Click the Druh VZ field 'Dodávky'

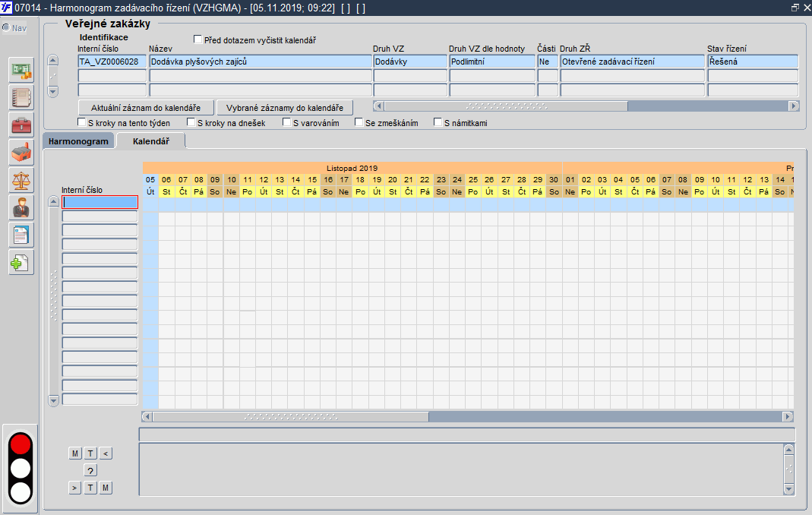point(410,62)
